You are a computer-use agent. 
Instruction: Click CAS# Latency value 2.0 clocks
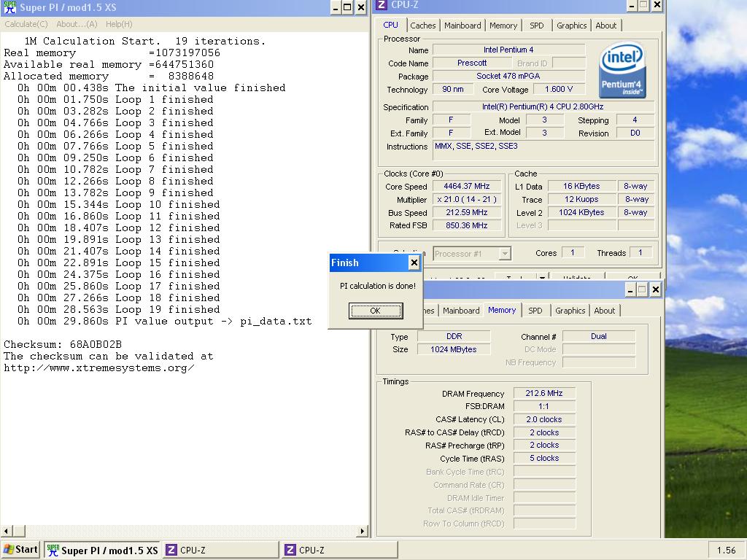[544, 419]
